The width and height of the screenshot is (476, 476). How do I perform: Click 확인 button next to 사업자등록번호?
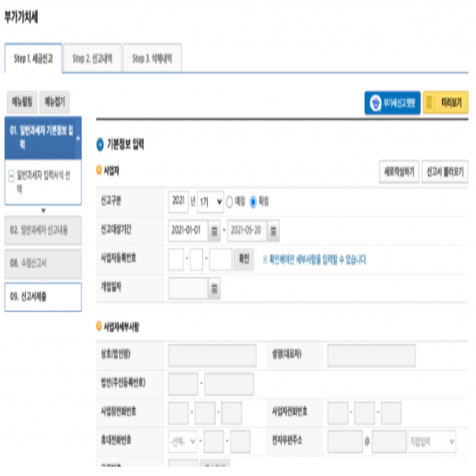click(x=243, y=259)
